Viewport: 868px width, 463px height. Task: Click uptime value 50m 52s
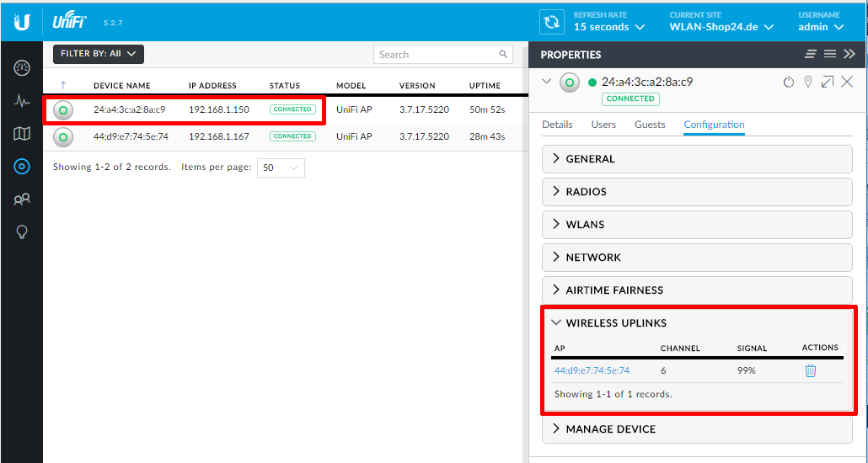487,110
